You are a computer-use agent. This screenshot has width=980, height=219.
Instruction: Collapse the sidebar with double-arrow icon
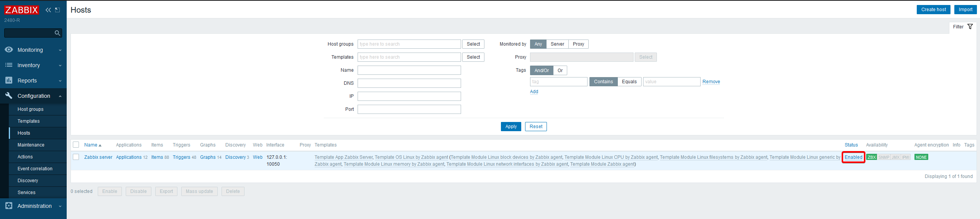coord(48,10)
